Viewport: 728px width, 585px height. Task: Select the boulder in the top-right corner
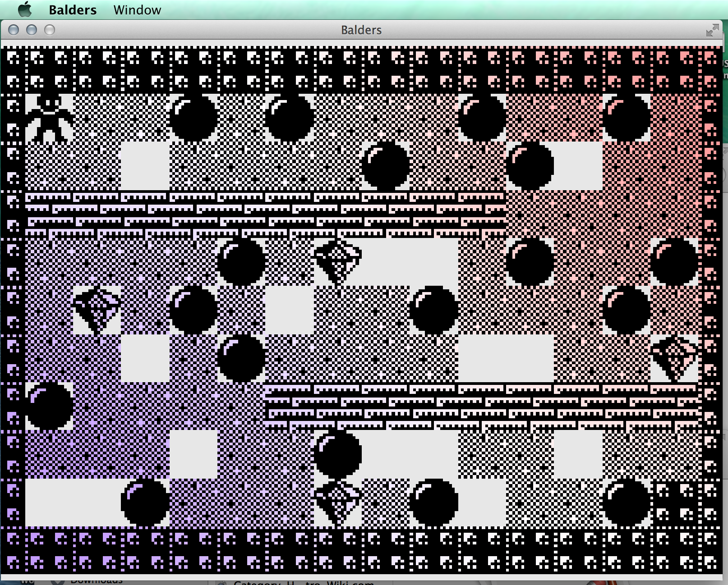click(626, 118)
